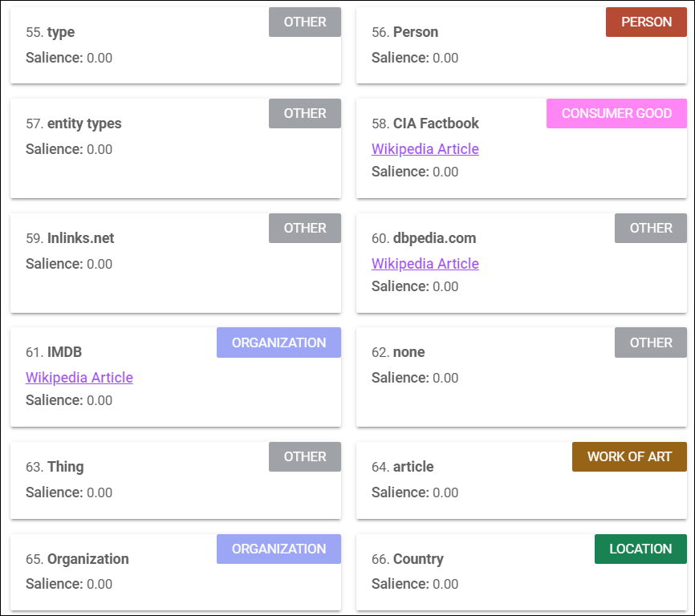Click the OTHER badge on the type card
This screenshot has height=616, width=695.
click(304, 22)
